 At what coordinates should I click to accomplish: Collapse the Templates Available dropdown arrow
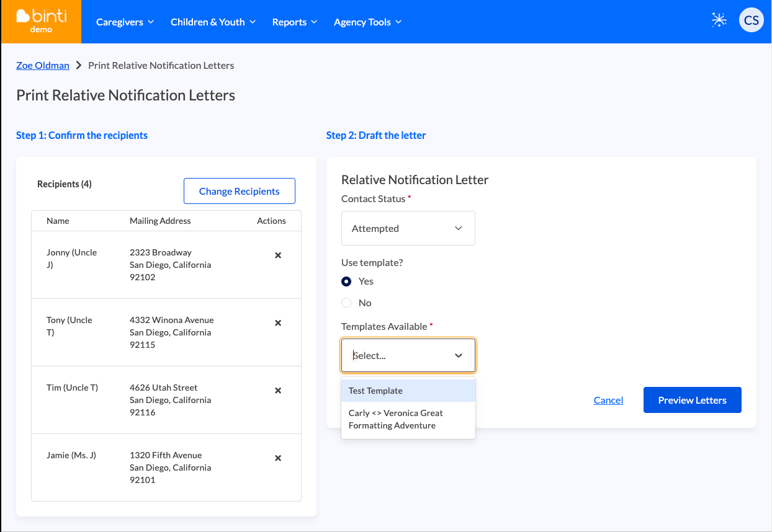(x=459, y=355)
